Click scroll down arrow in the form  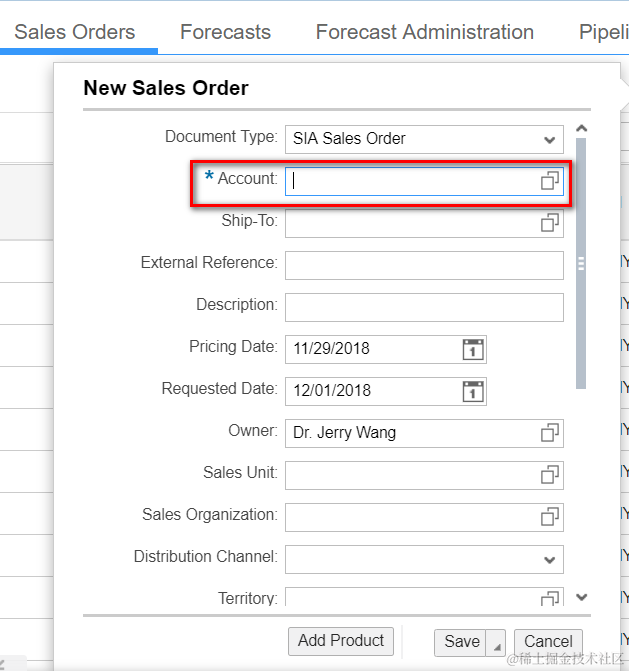[581, 597]
